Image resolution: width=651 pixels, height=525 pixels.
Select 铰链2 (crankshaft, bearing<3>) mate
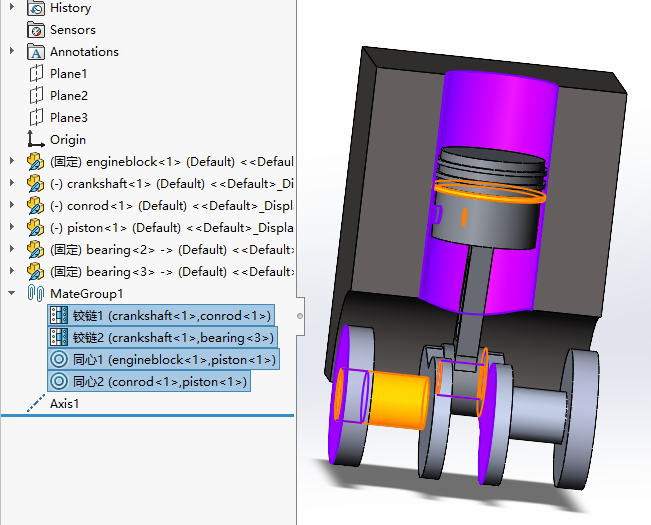(x=171, y=338)
